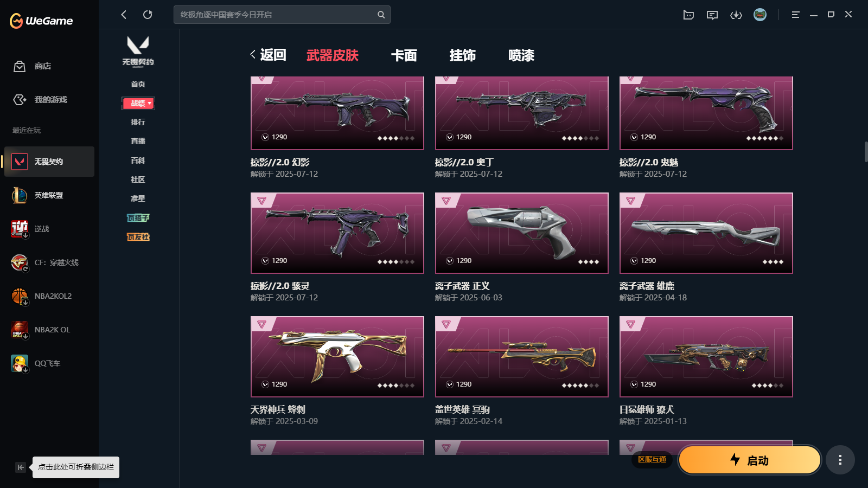868x488 pixels.
Task: Click the user avatar icon
Action: coord(760,15)
